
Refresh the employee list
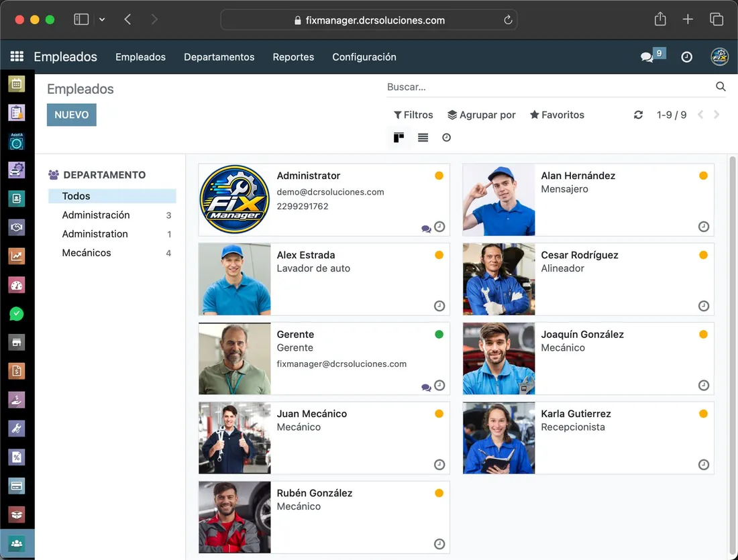pos(638,115)
